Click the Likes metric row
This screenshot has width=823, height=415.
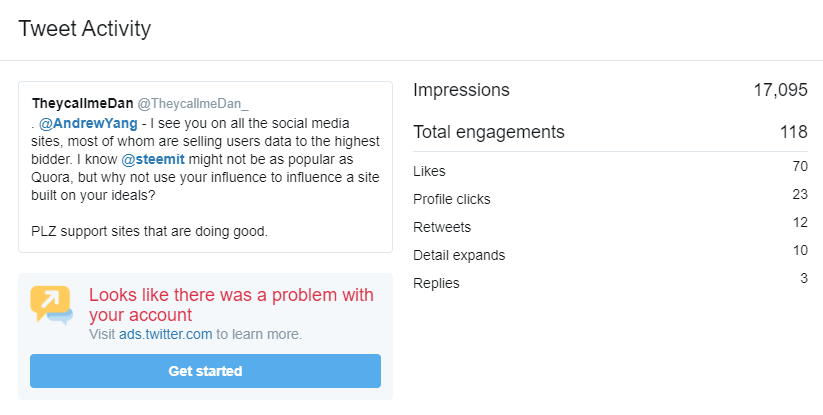point(429,171)
